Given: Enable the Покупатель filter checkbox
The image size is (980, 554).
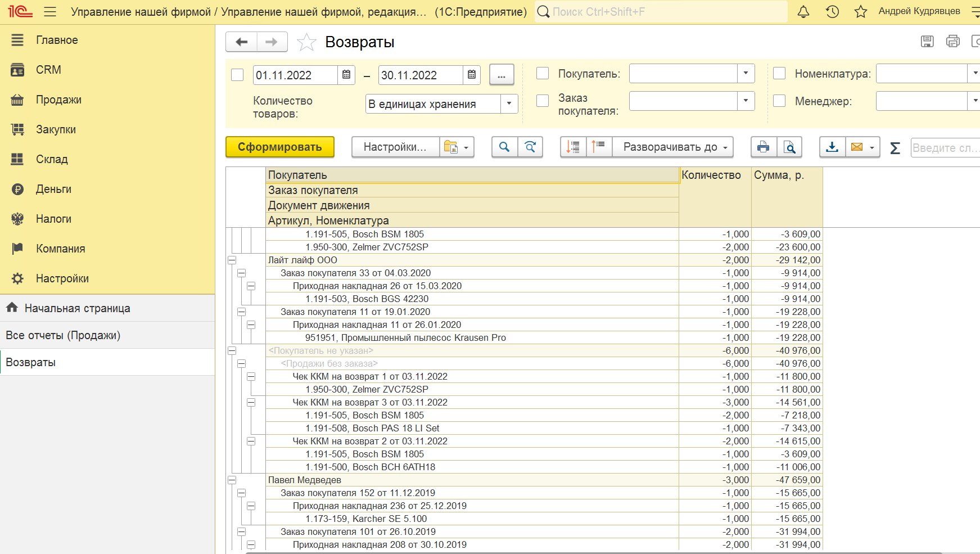Looking at the screenshot, I should pos(543,73).
